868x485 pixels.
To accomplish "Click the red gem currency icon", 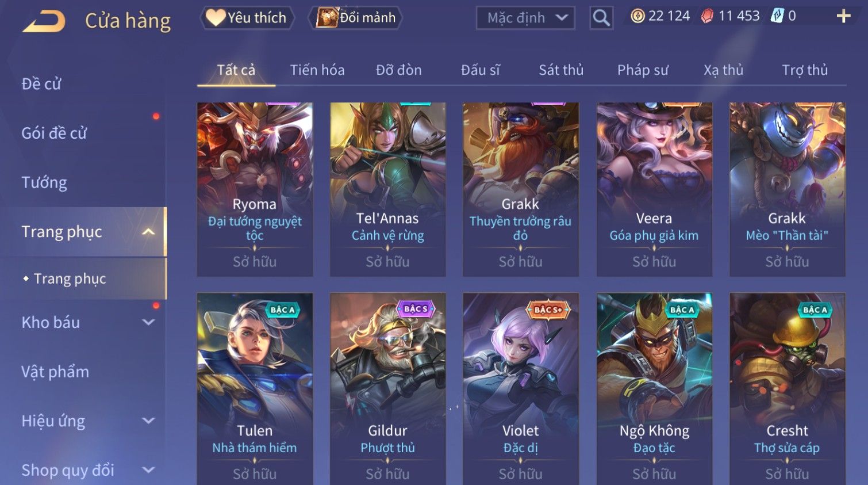I will pos(708,16).
